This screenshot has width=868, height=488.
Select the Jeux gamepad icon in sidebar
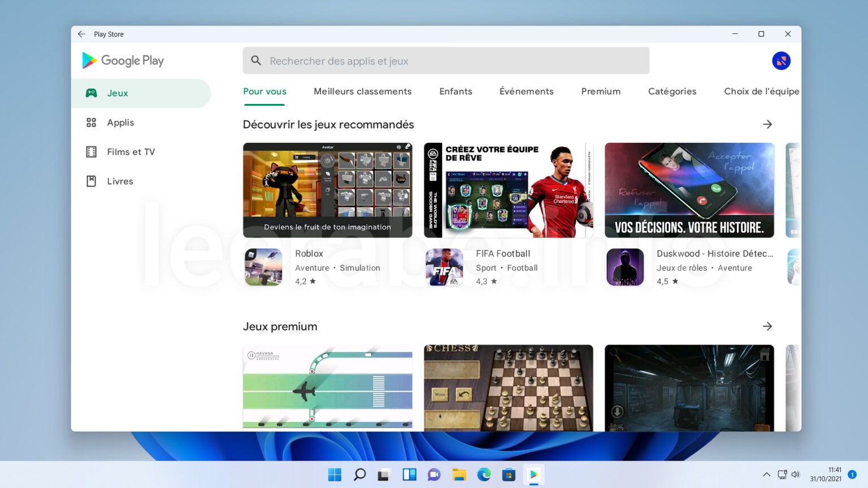click(91, 93)
